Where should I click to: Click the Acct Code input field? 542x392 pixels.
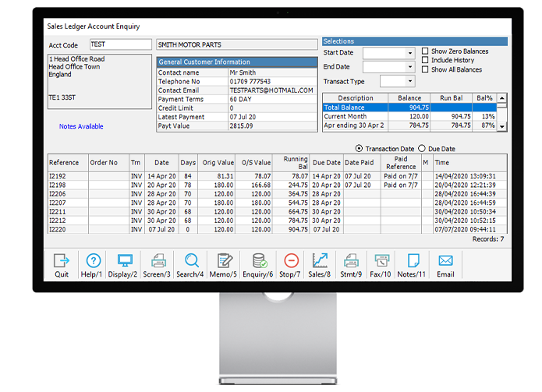point(121,44)
